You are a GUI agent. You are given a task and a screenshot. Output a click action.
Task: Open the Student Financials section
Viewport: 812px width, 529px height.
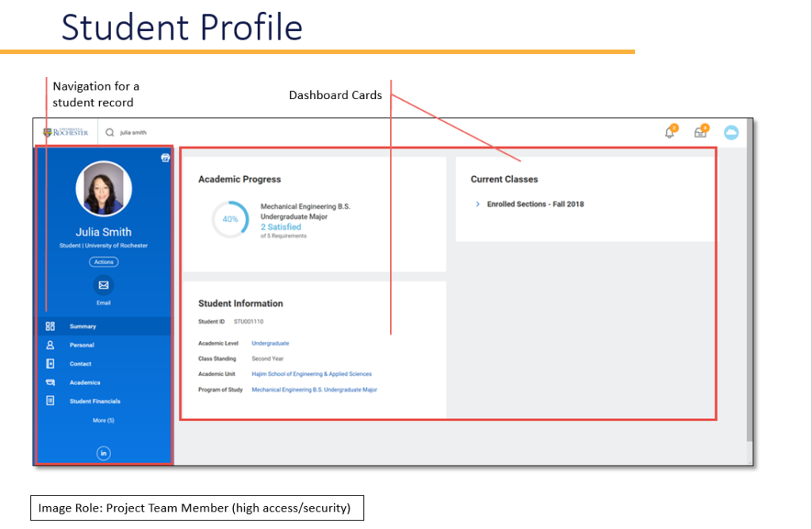pyautogui.click(x=94, y=401)
